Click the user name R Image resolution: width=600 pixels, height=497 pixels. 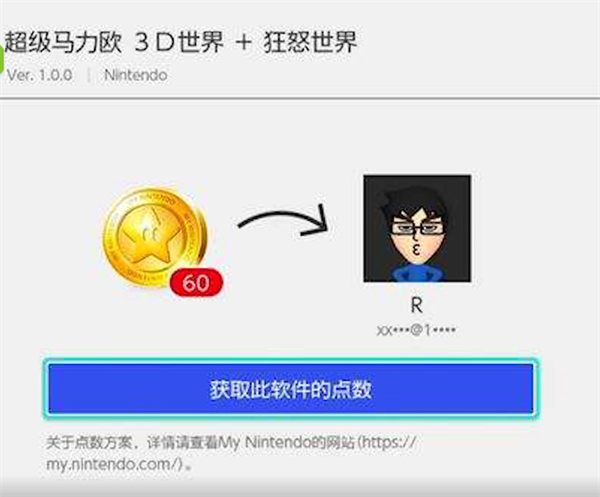[417, 305]
